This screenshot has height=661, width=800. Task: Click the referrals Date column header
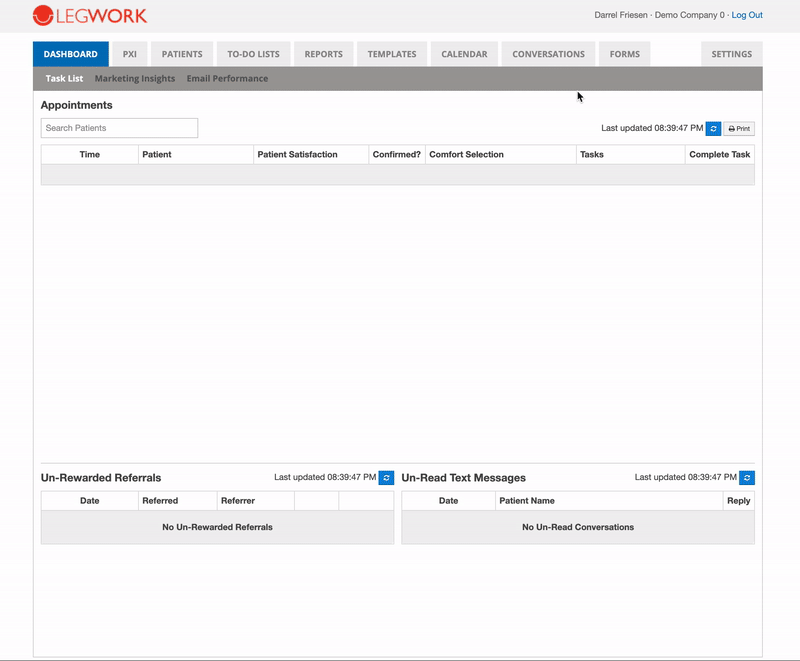90,501
